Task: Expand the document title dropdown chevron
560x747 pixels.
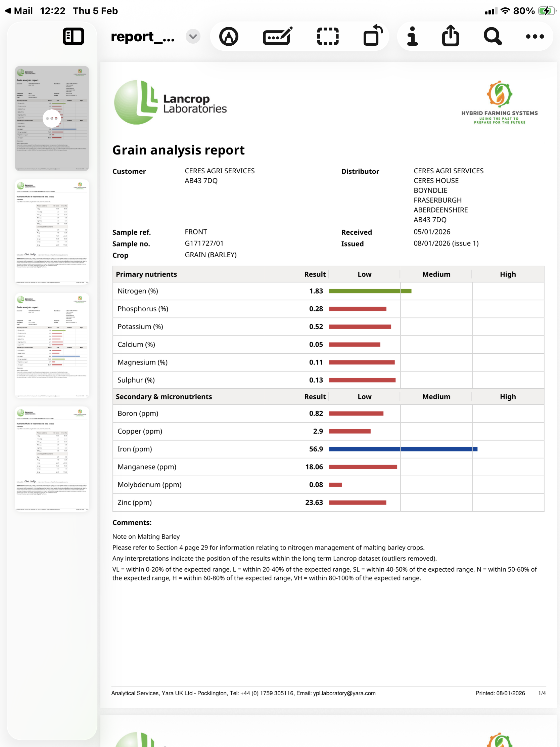Action: 193,37
